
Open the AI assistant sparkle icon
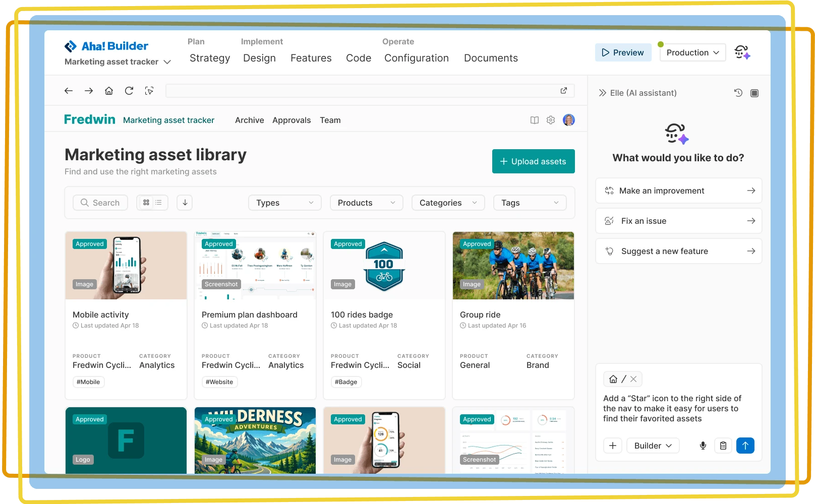(x=742, y=52)
